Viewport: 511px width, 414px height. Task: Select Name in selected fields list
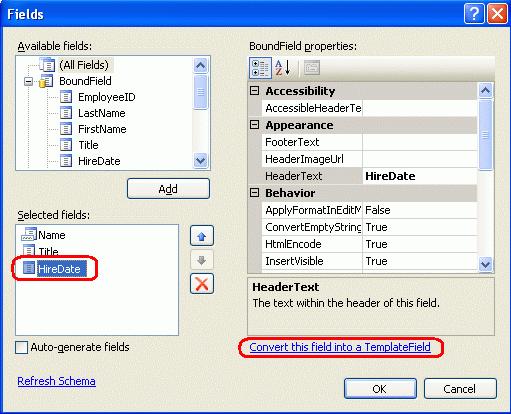(52, 235)
